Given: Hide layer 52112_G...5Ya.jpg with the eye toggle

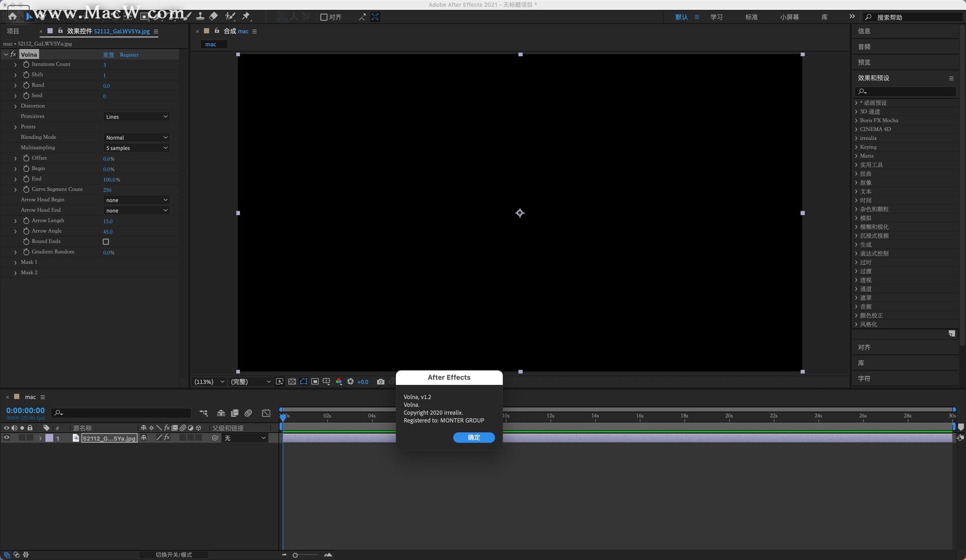Looking at the screenshot, I should click(x=7, y=438).
